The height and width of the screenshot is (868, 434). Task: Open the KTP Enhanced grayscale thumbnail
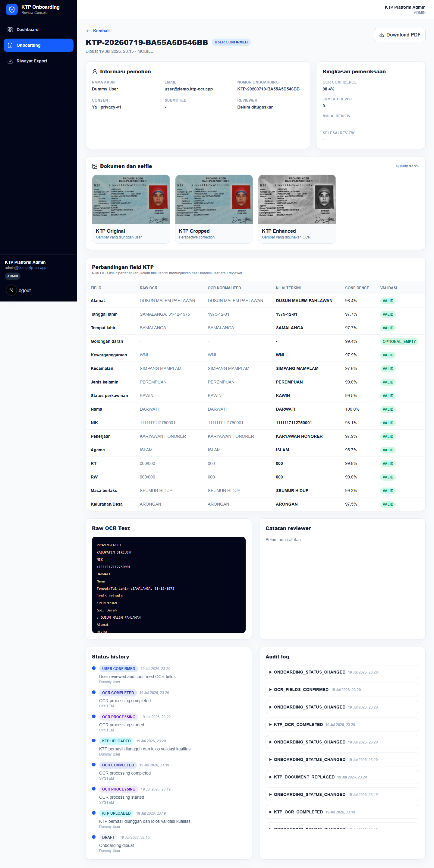coord(297,200)
